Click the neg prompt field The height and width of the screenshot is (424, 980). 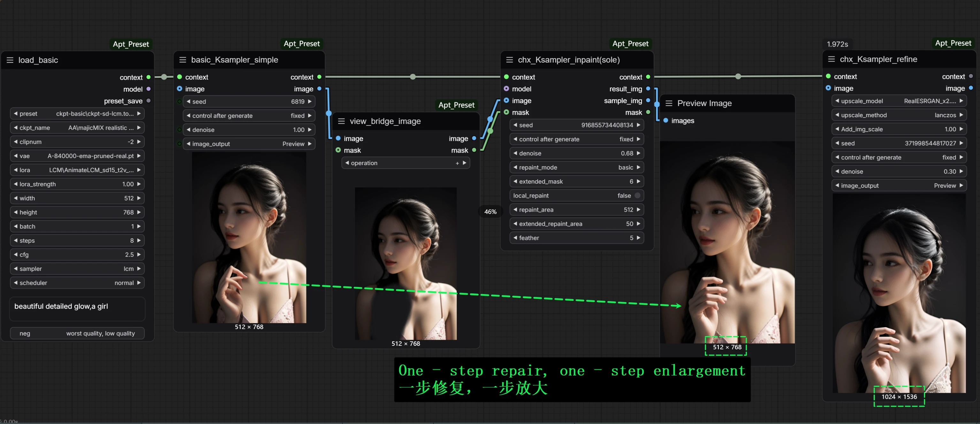click(77, 333)
